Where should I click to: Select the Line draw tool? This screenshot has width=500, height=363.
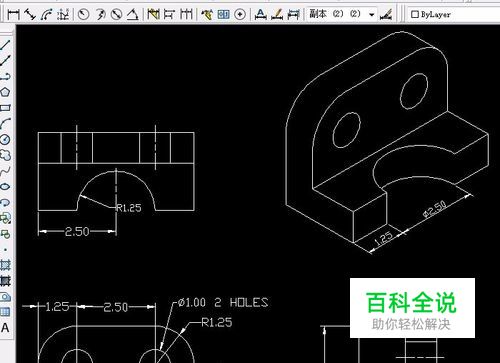click(5, 45)
